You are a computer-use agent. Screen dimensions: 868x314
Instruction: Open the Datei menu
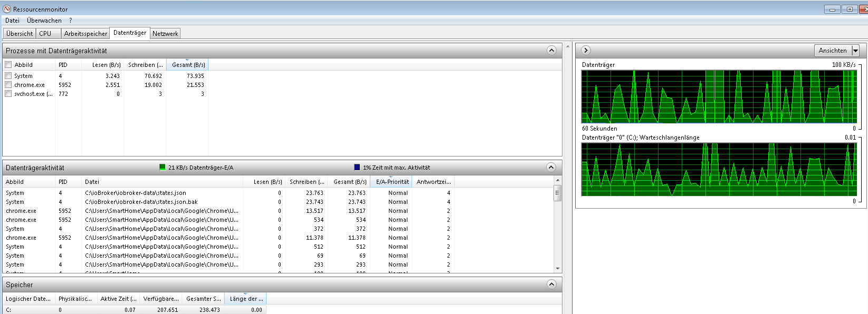[x=12, y=21]
